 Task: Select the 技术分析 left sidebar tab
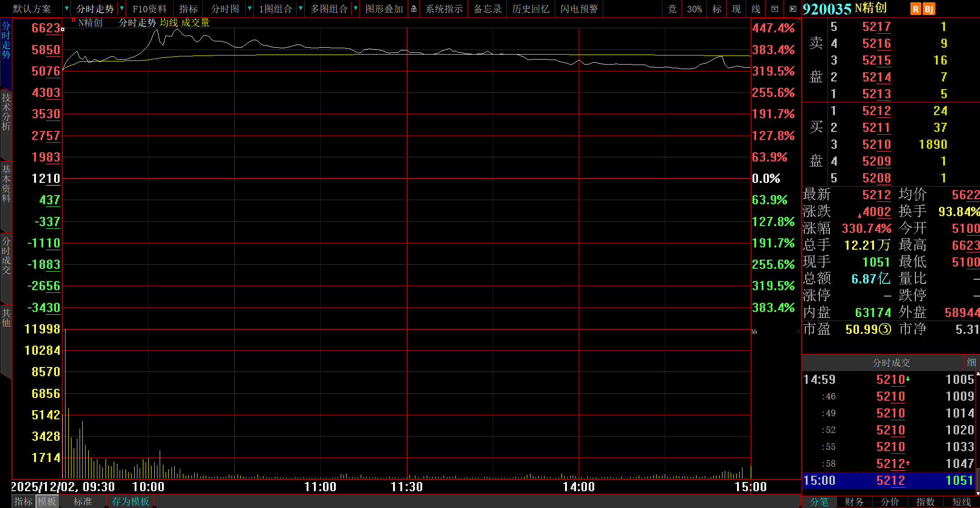(x=6, y=112)
